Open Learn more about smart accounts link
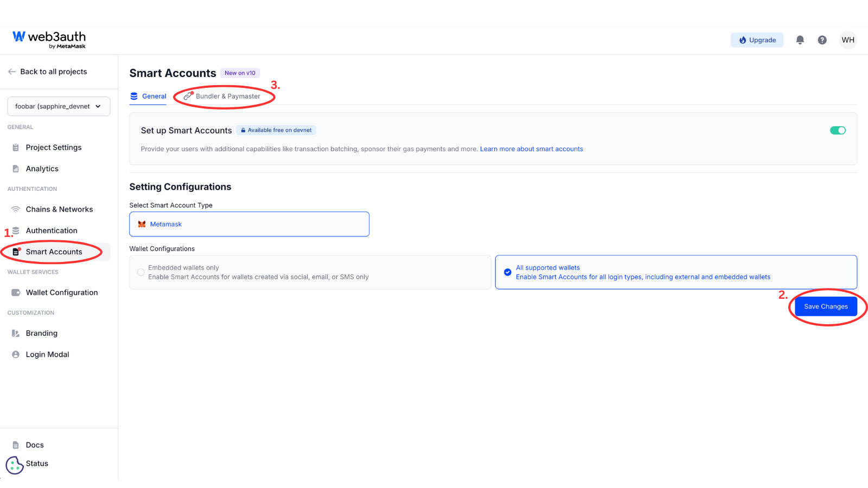The image size is (868, 488). pyautogui.click(x=531, y=149)
